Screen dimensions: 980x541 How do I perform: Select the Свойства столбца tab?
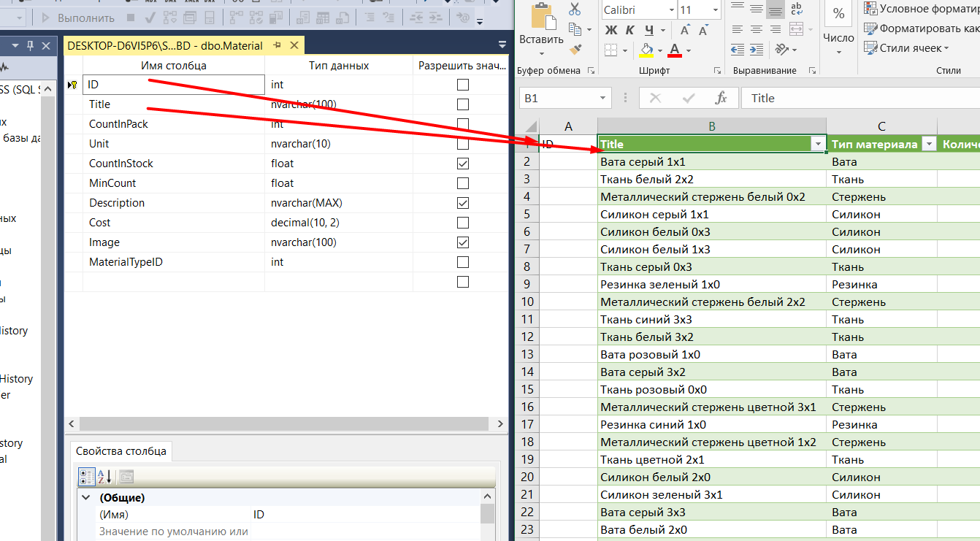coord(121,450)
